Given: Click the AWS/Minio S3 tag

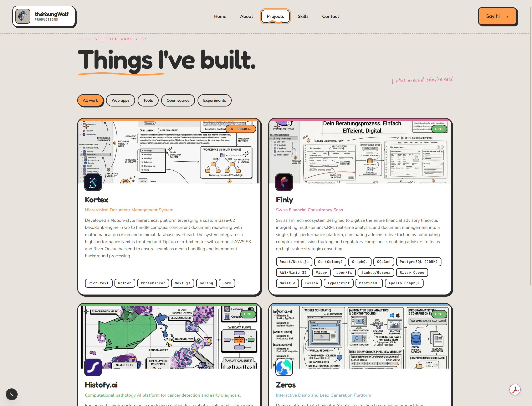Looking at the screenshot, I should click(x=293, y=272).
